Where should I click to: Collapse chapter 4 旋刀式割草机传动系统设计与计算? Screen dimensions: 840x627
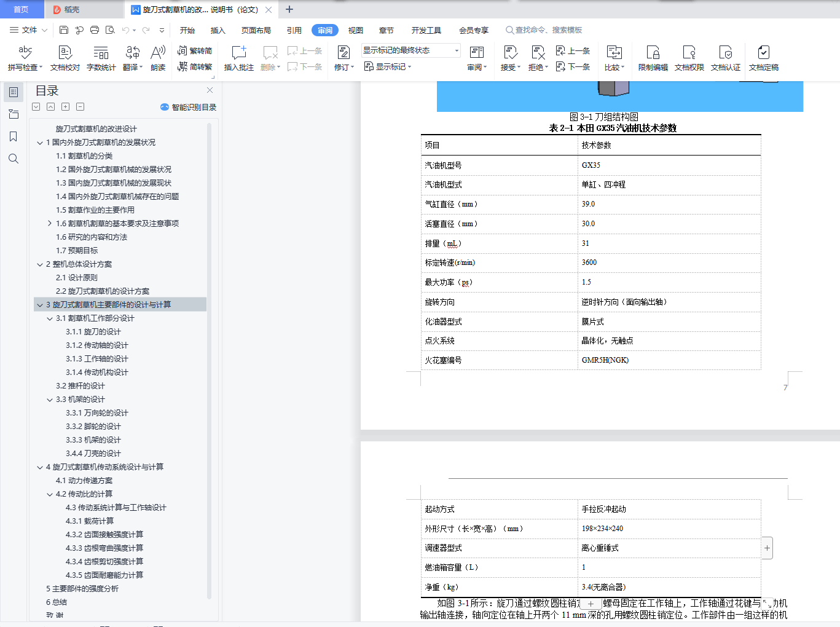[40, 467]
